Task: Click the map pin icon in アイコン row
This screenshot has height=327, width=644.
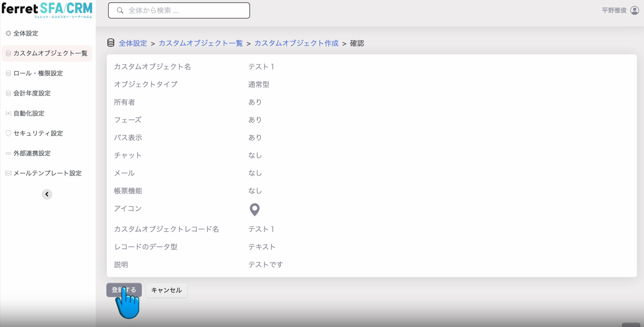Action: click(255, 210)
